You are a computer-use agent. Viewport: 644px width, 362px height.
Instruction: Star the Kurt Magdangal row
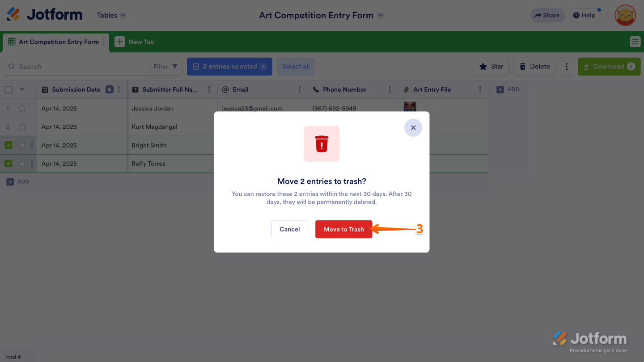(x=22, y=127)
